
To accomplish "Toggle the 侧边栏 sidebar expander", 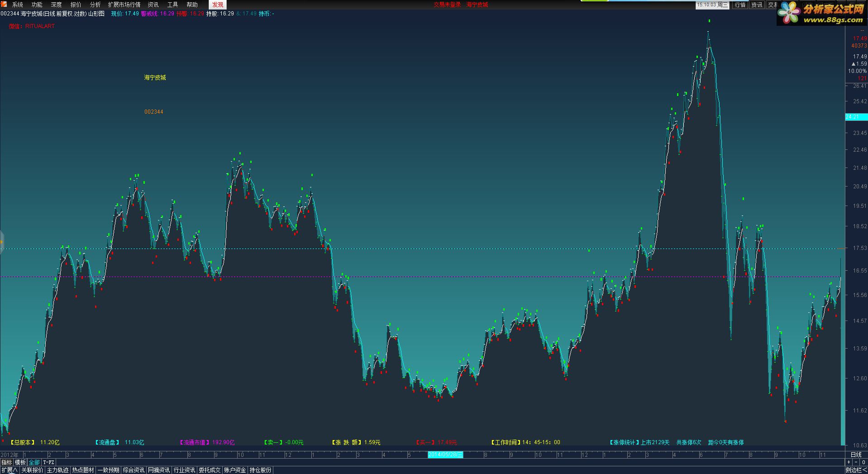I will coord(856,470).
